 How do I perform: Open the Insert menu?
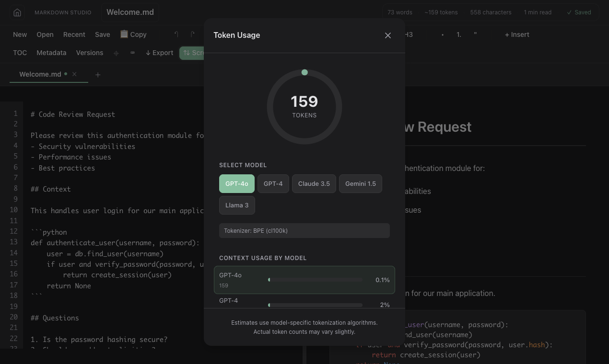(516, 34)
